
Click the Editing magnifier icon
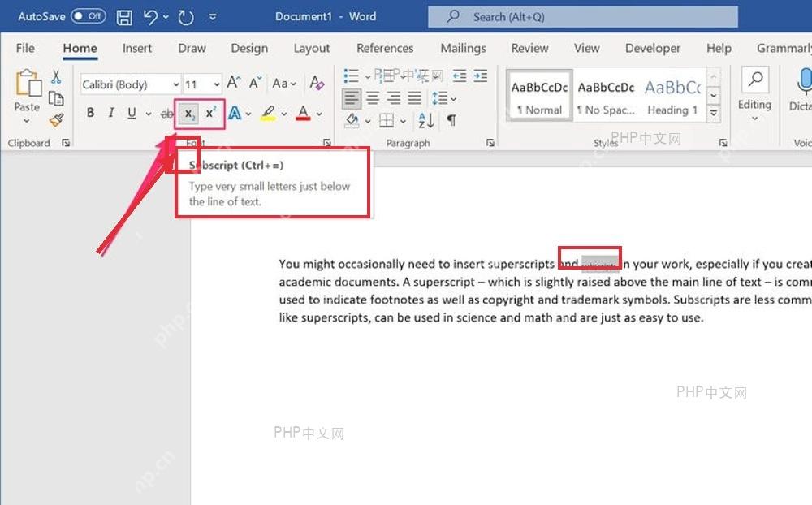click(755, 80)
